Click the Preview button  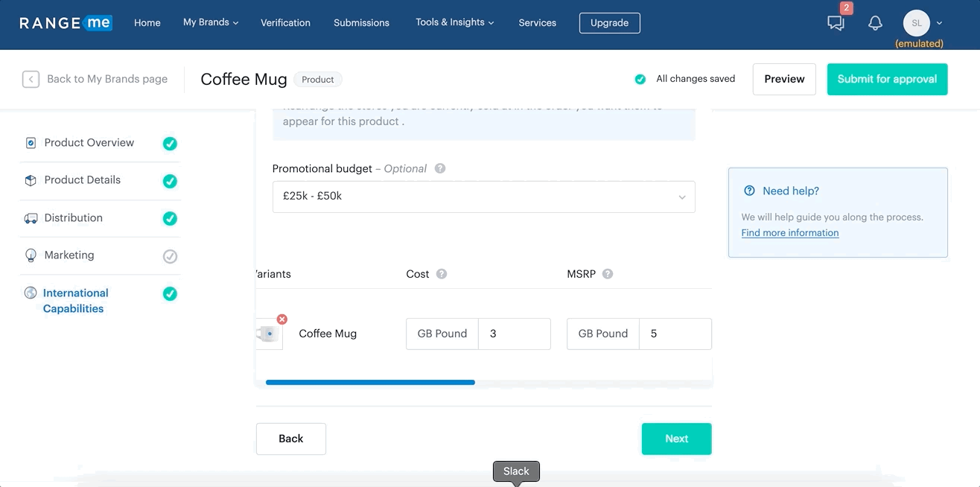point(784,79)
